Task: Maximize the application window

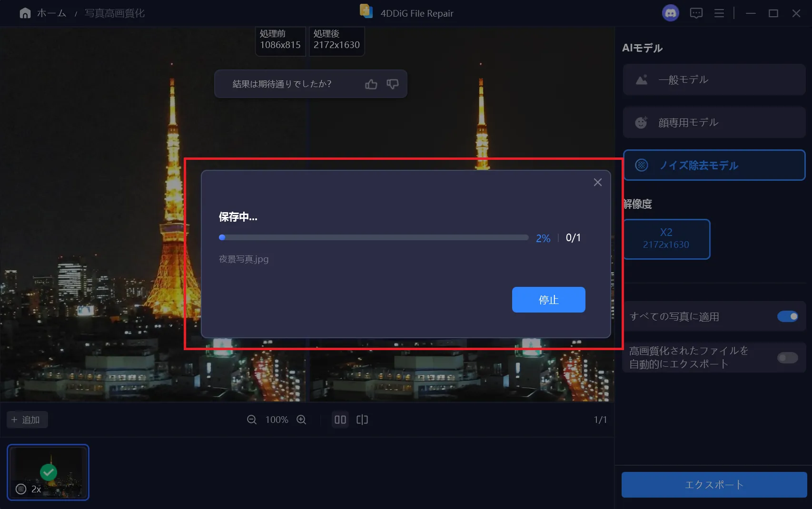Action: [773, 13]
